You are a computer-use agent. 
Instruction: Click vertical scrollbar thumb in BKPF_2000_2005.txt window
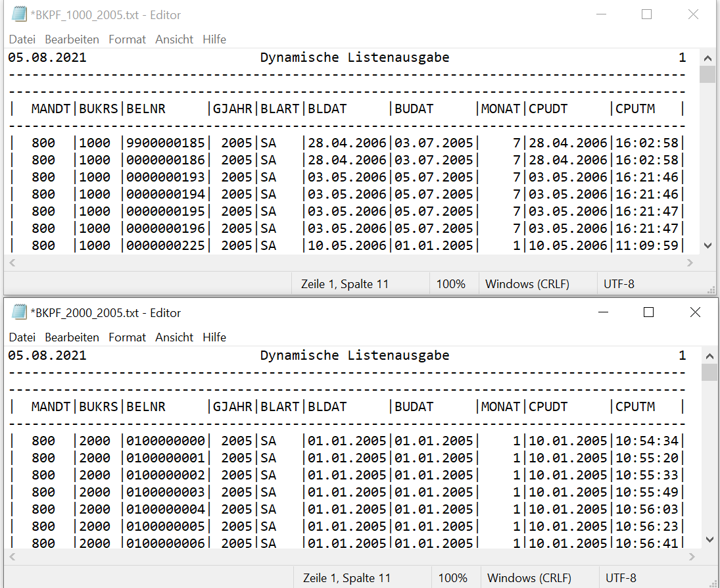[x=709, y=373]
